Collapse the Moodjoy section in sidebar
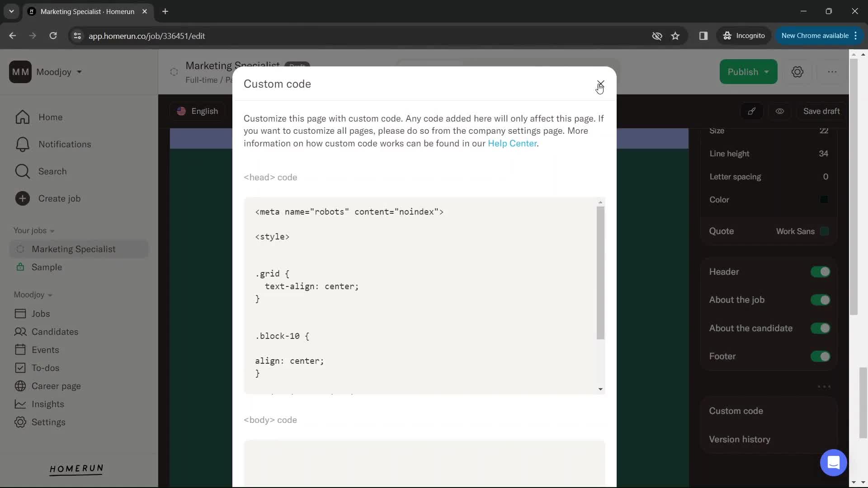 (33, 295)
